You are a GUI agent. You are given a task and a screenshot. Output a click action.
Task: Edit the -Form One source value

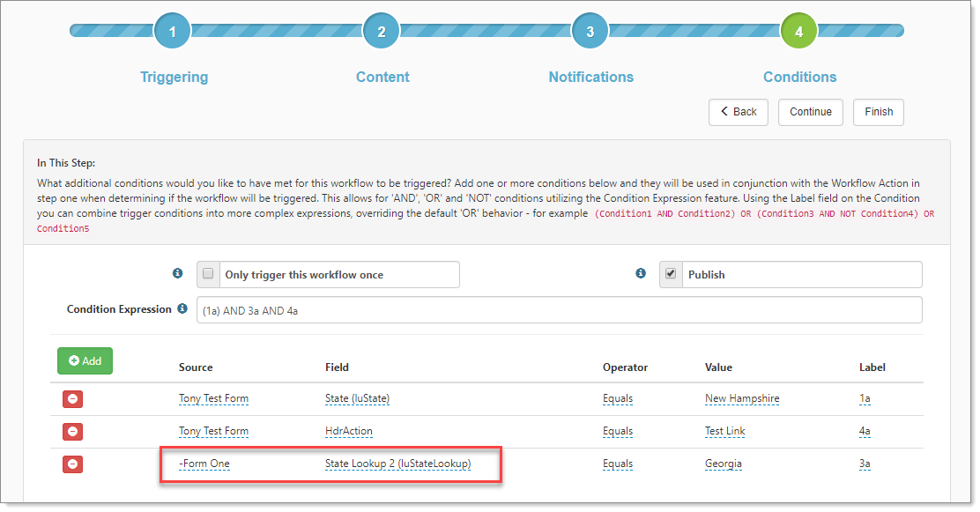tap(204, 464)
